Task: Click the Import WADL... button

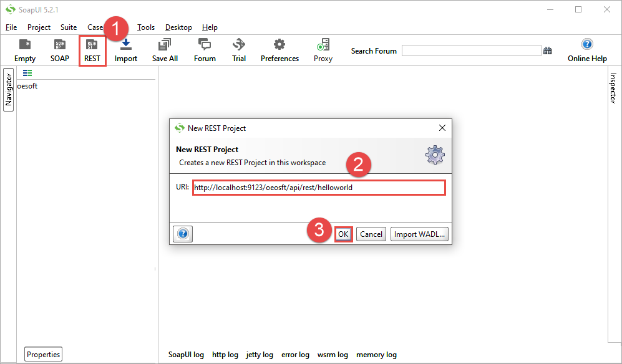Action: pos(419,234)
